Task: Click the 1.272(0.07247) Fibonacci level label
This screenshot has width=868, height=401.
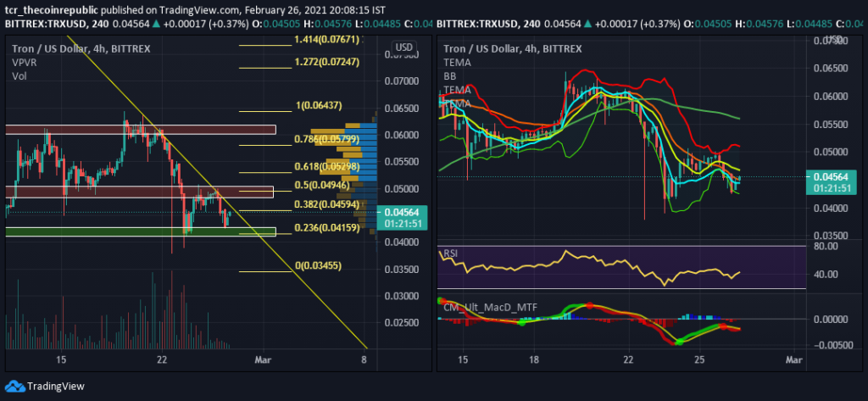Action: pyautogui.click(x=327, y=62)
